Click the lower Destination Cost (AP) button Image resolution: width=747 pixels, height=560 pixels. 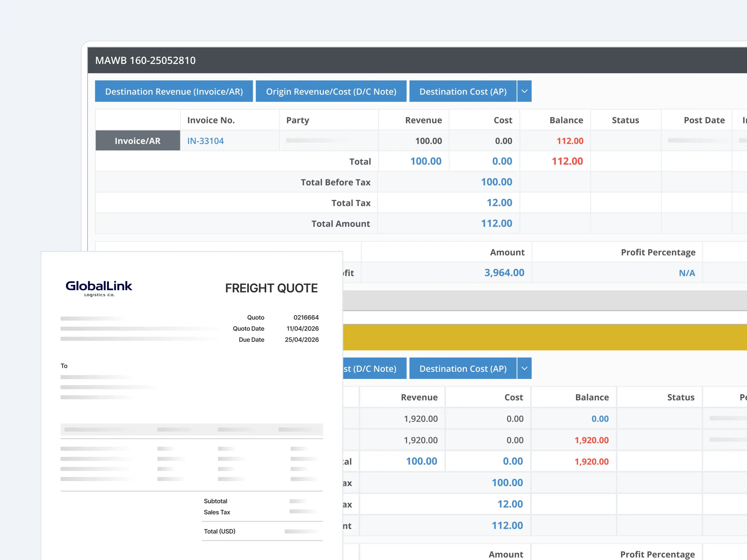point(463,368)
